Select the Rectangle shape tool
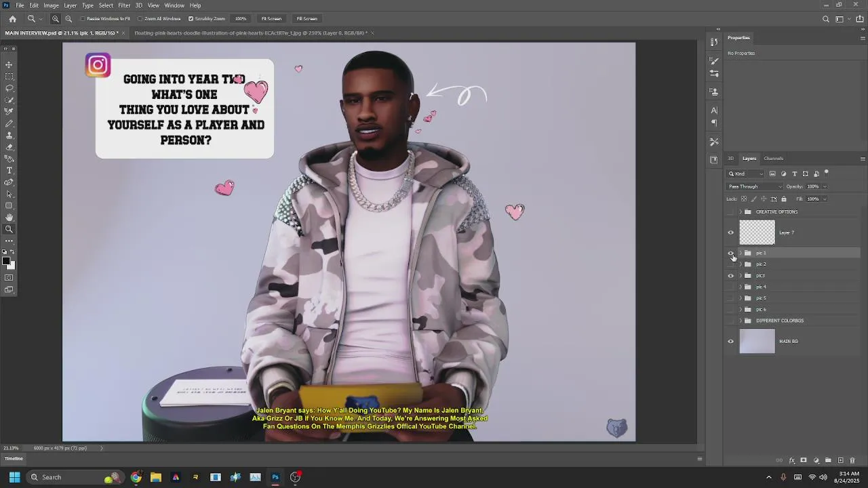Image resolution: width=868 pixels, height=488 pixels. pos(9,205)
